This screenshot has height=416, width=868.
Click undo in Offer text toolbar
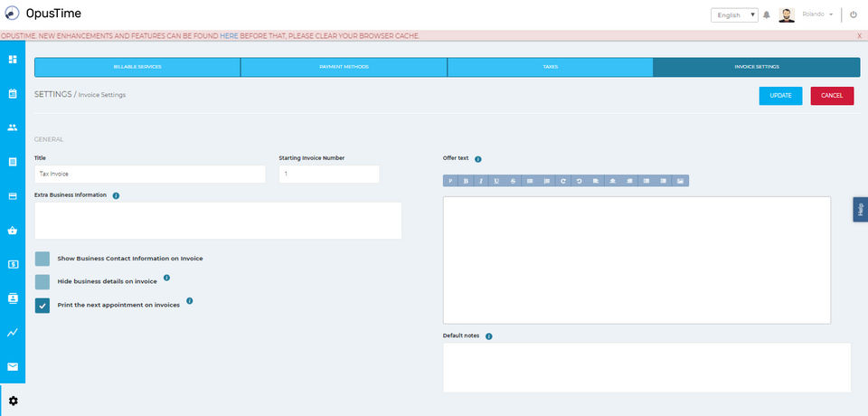pos(579,181)
